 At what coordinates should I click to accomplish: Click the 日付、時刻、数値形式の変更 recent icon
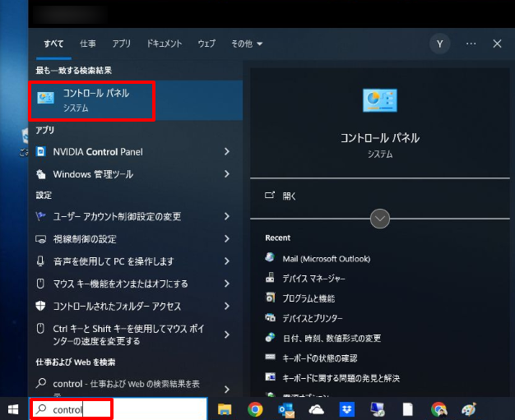coord(270,337)
